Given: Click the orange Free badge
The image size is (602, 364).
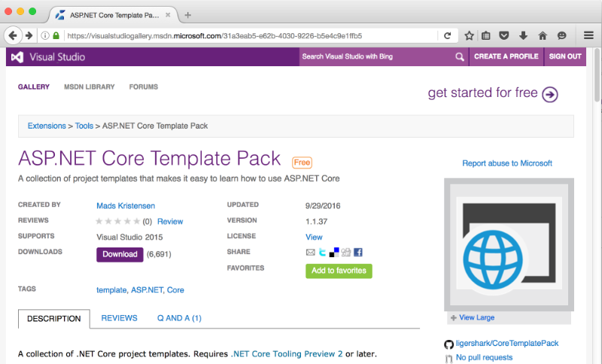Looking at the screenshot, I should 303,162.
